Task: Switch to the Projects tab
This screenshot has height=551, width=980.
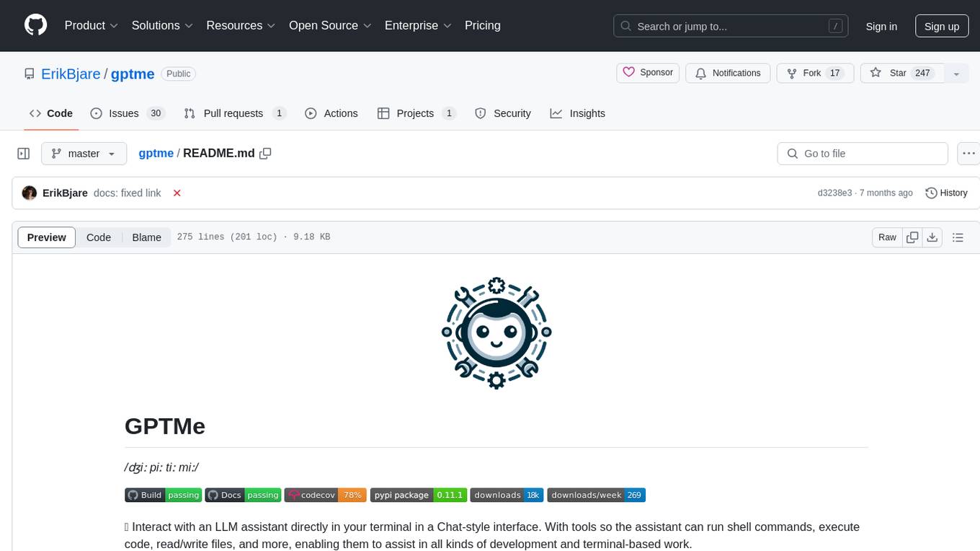Action: point(416,113)
